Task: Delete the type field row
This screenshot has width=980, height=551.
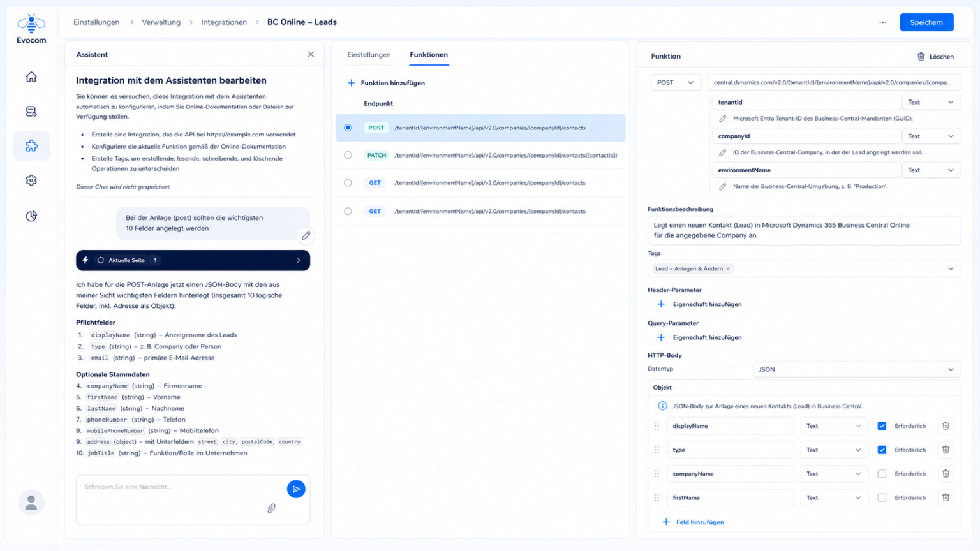Action: click(x=946, y=450)
